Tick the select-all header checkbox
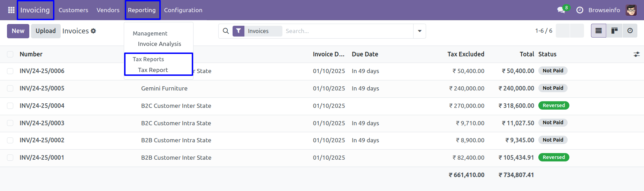644x191 pixels. click(10, 54)
